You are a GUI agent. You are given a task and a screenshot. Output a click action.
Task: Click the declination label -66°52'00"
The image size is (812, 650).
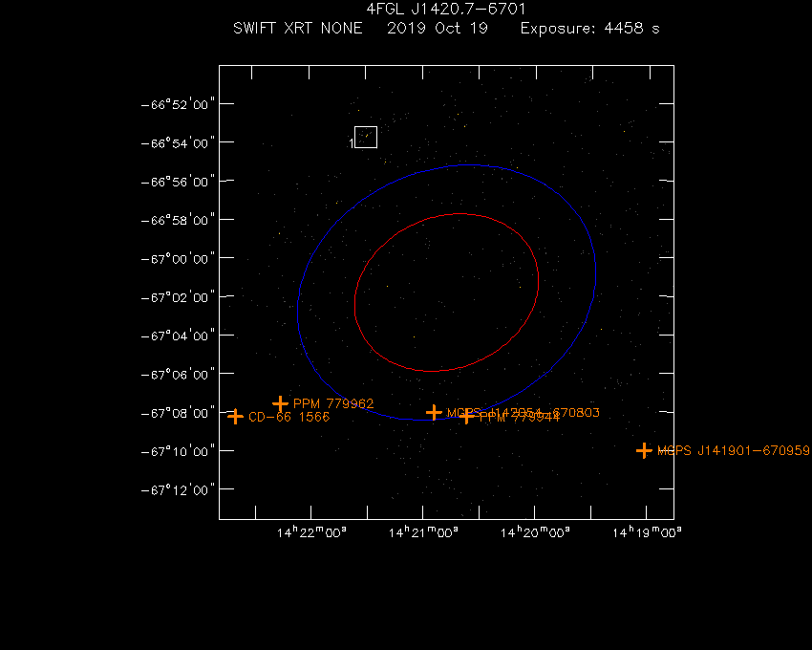(178, 105)
